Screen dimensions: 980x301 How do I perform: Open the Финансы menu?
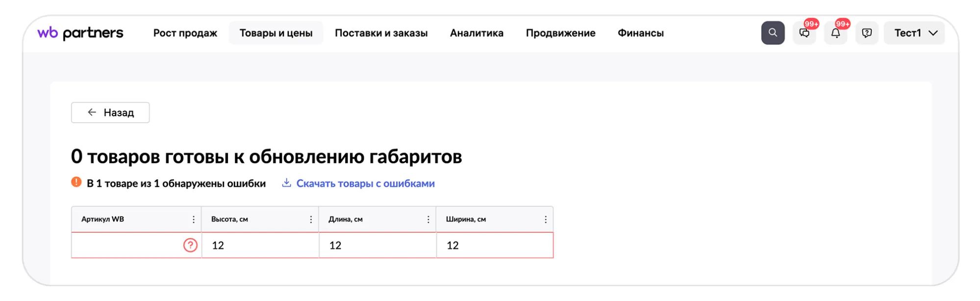[640, 33]
